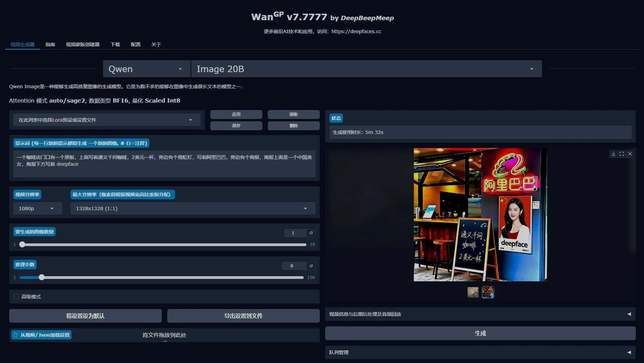Click the image count number field

tap(295, 233)
